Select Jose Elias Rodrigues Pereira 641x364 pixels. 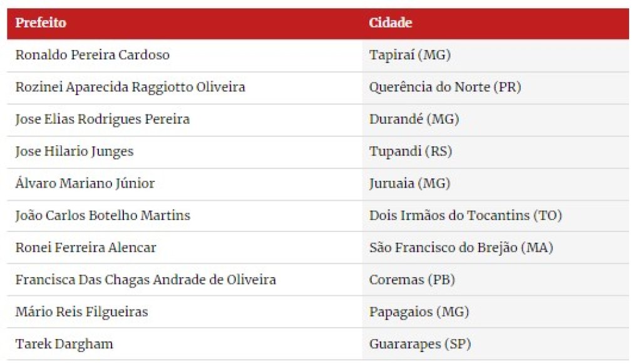[x=103, y=119]
